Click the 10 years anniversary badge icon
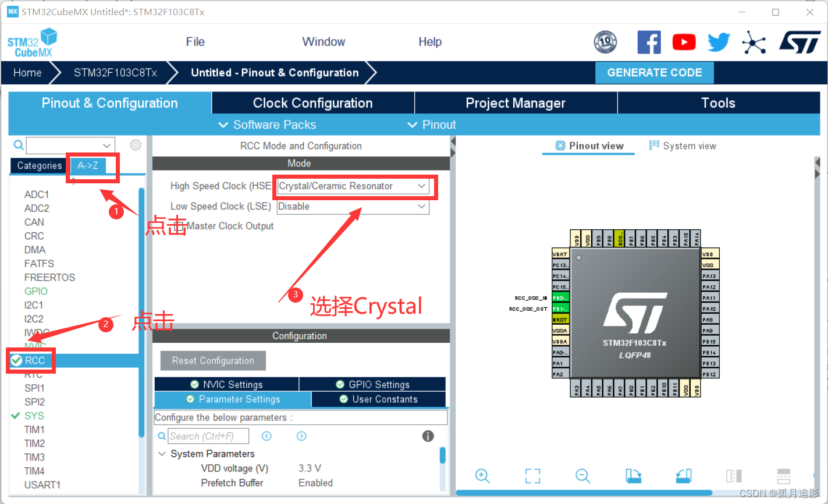 (605, 42)
